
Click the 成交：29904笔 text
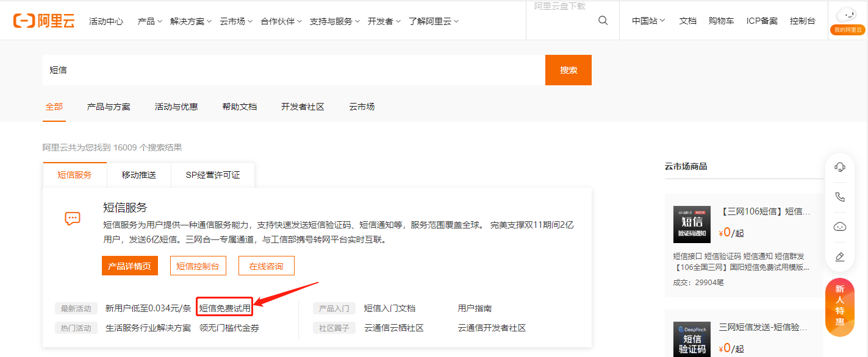(698, 283)
